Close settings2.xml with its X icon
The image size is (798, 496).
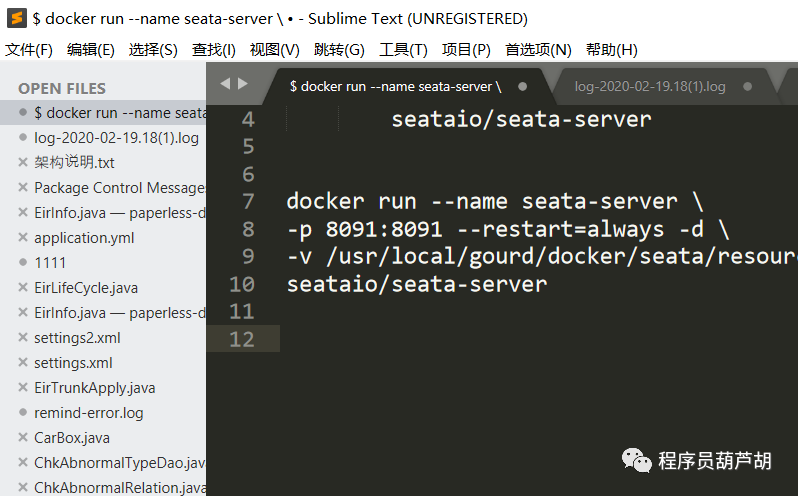point(23,338)
